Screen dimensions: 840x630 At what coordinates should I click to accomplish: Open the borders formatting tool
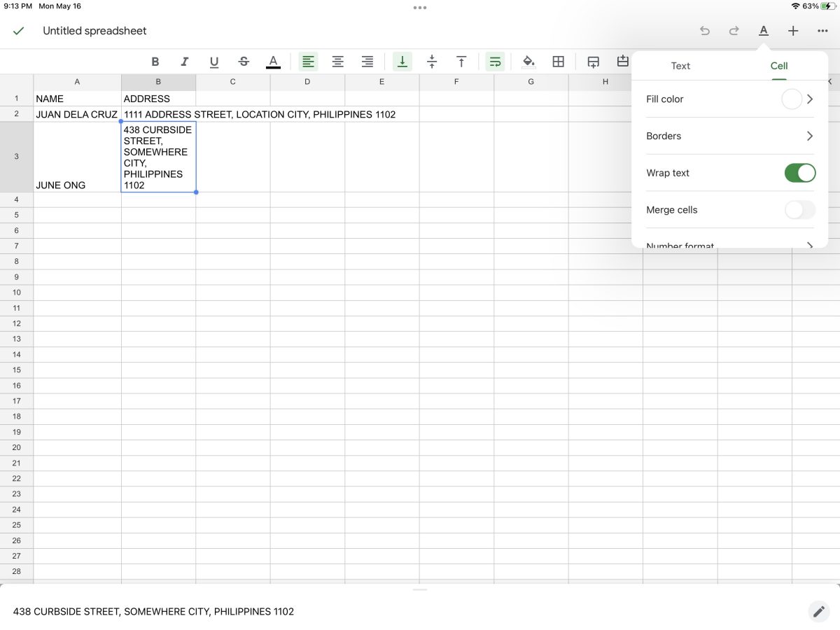(x=558, y=62)
